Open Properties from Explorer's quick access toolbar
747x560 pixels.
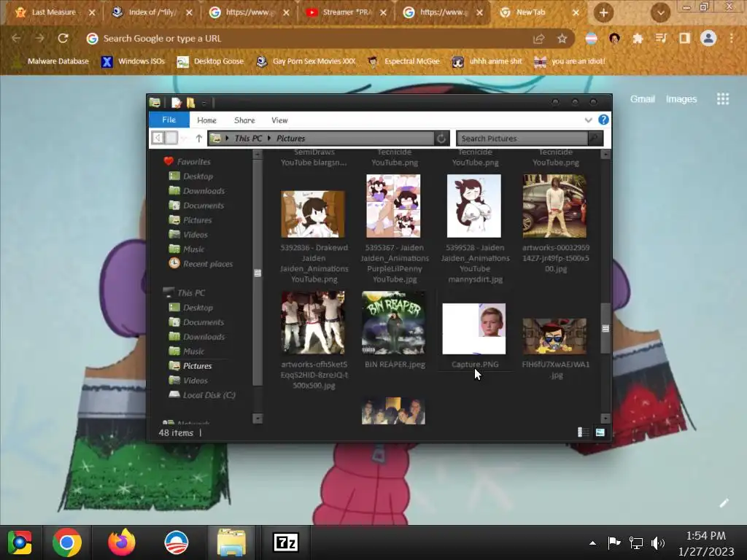point(177,102)
